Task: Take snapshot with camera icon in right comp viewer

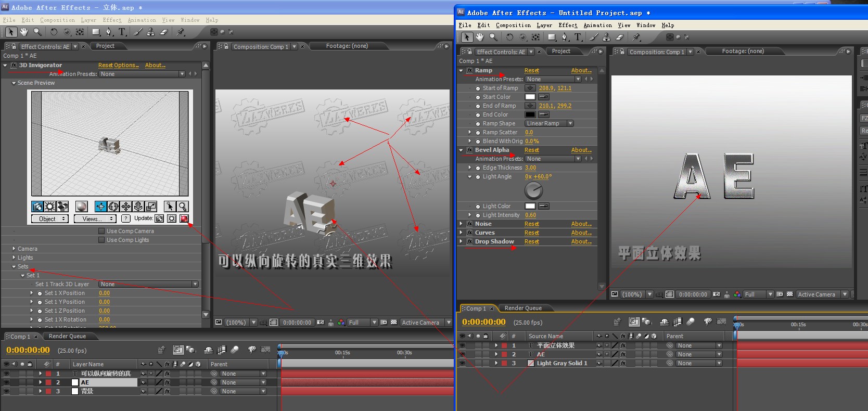Action: [x=716, y=294]
